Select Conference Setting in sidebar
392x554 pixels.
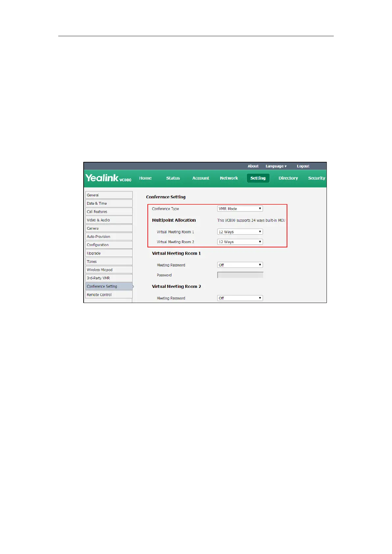tap(109, 287)
